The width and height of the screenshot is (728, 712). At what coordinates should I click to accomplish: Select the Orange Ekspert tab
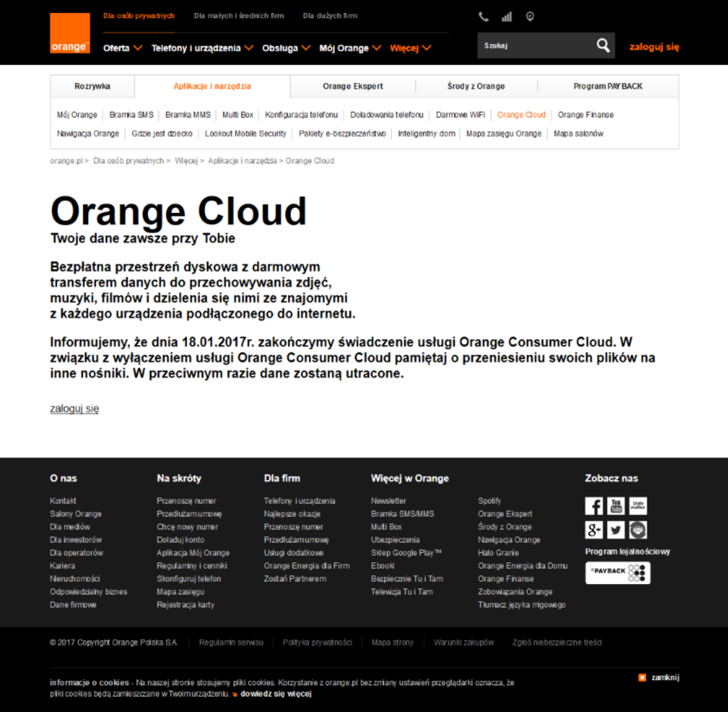353,86
